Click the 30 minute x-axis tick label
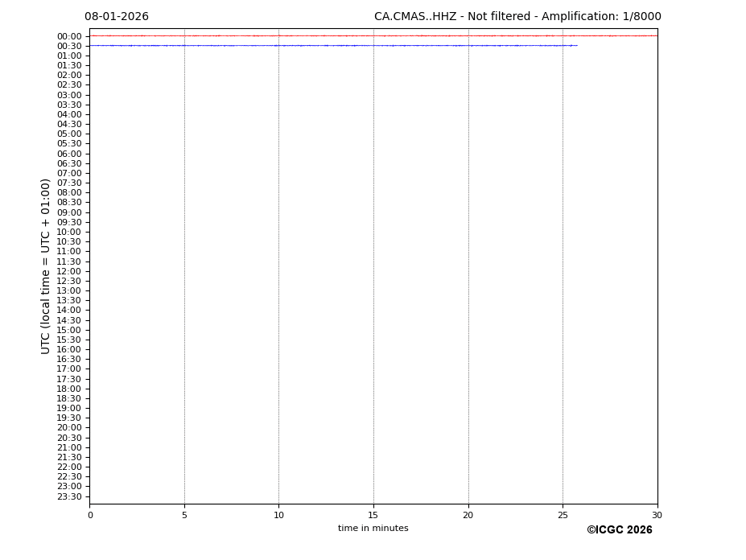 click(657, 516)
